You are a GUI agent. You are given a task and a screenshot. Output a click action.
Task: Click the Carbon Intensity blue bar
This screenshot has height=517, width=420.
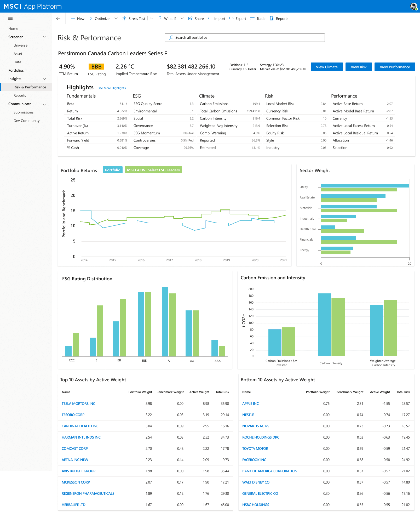coord(324,325)
